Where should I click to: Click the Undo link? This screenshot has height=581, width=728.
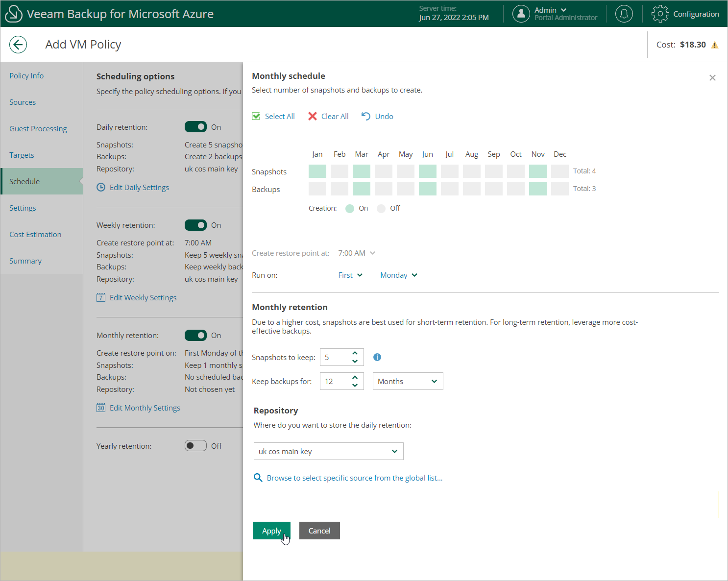[x=384, y=116]
